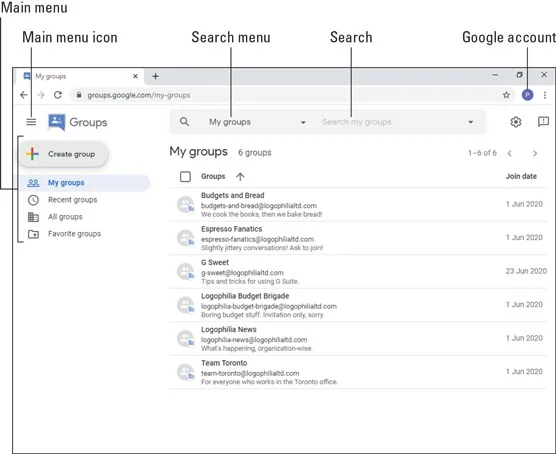Click the 6 groups count text
Viewport: 556px width, 454px height.
255,153
